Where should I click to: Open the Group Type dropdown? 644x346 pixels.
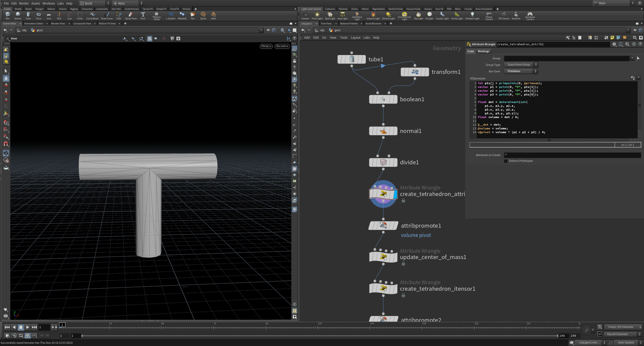pos(521,65)
